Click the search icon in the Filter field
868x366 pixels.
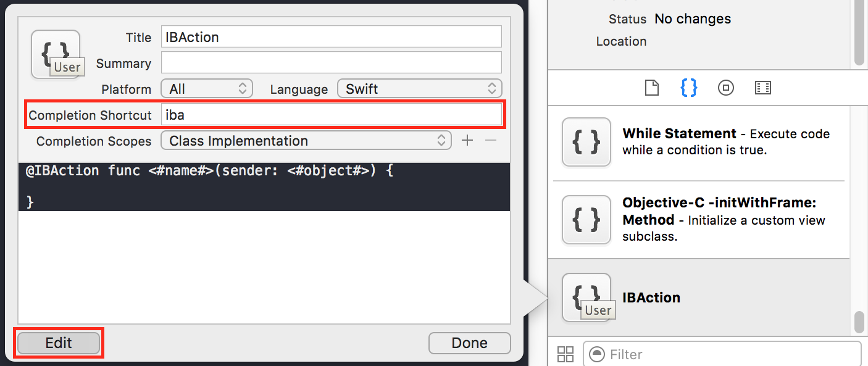pyautogui.click(x=596, y=354)
